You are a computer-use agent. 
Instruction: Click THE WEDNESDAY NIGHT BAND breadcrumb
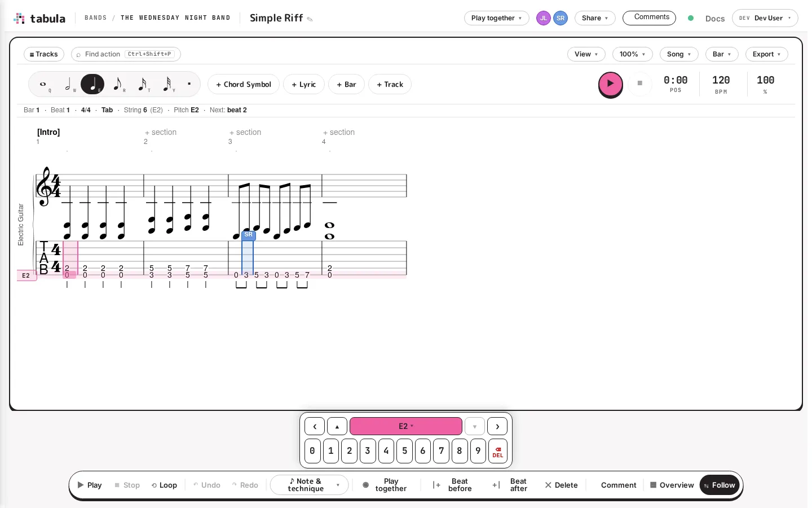click(175, 18)
